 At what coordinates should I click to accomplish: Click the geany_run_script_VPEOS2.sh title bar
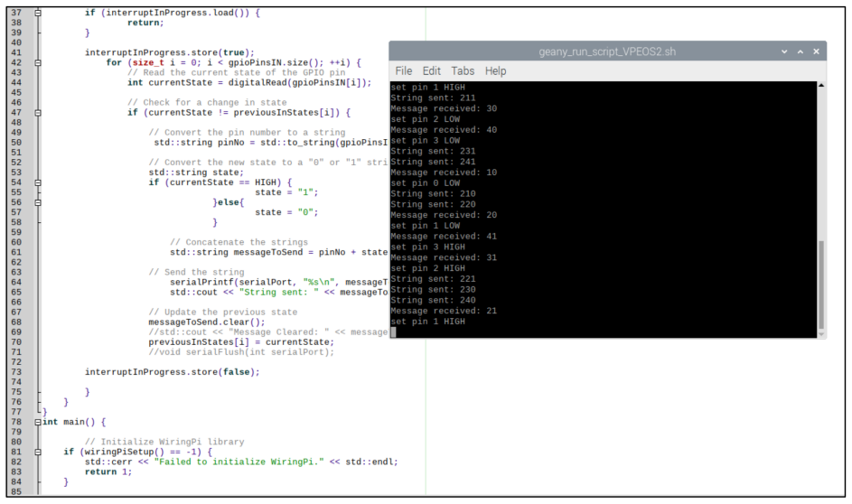pyautogui.click(x=607, y=51)
